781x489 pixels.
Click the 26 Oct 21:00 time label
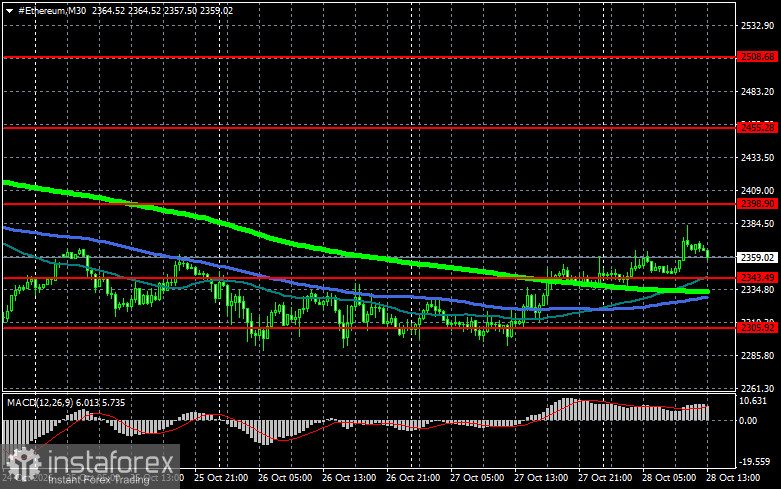[x=413, y=478]
